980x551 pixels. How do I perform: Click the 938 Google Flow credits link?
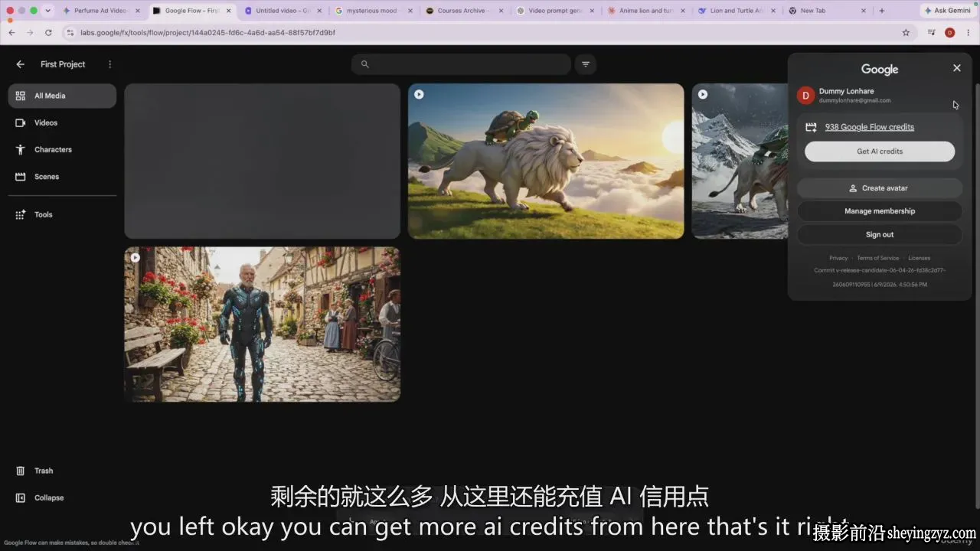869,127
